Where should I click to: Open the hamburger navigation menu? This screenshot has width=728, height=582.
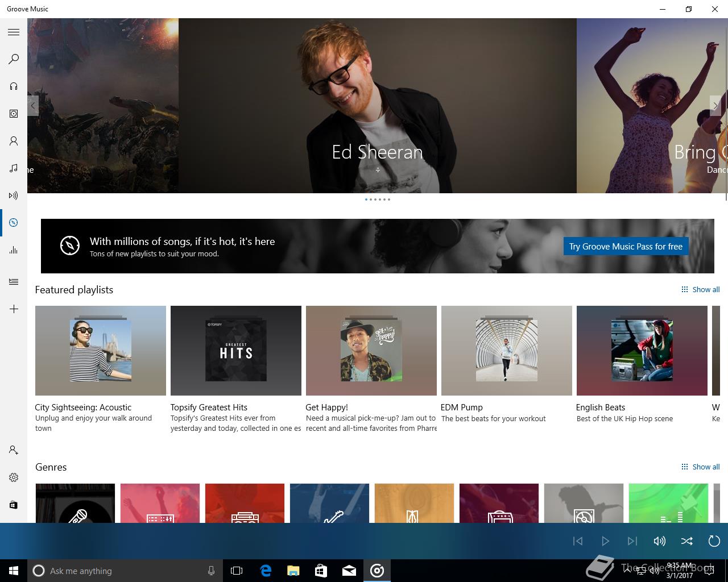pos(14,32)
